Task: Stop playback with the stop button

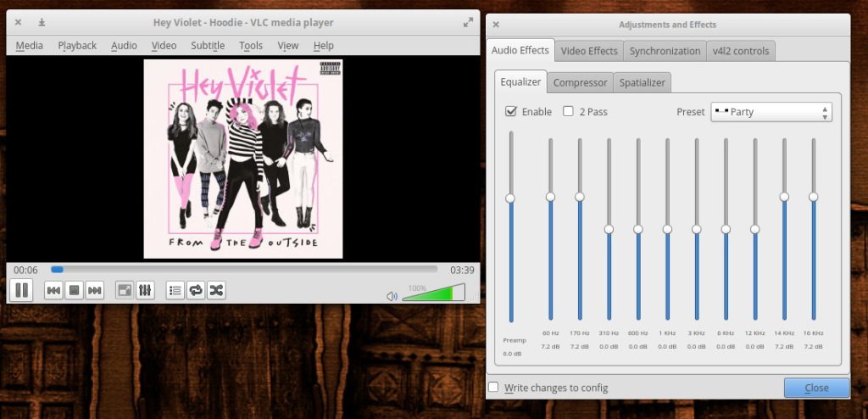Action: pyautogui.click(x=74, y=290)
